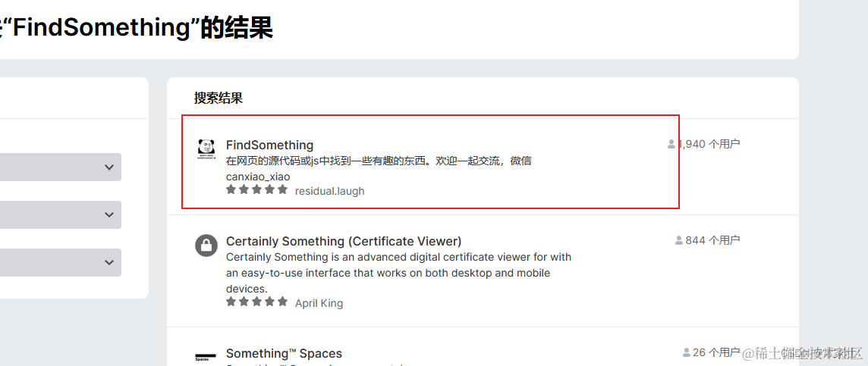Open the Certainly Something padlock icon

coord(206,246)
